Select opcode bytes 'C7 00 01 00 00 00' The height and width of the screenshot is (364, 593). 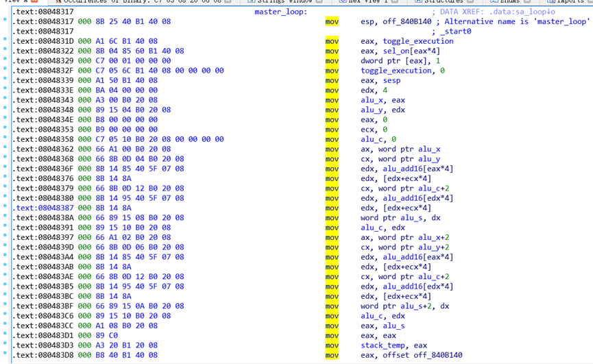[x=133, y=61]
